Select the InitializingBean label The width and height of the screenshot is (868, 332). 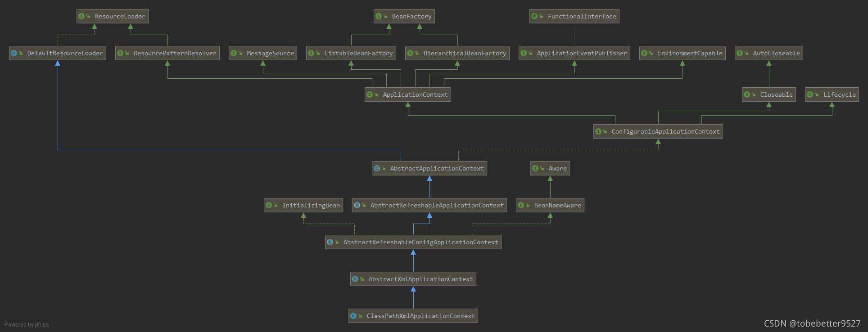pos(311,205)
